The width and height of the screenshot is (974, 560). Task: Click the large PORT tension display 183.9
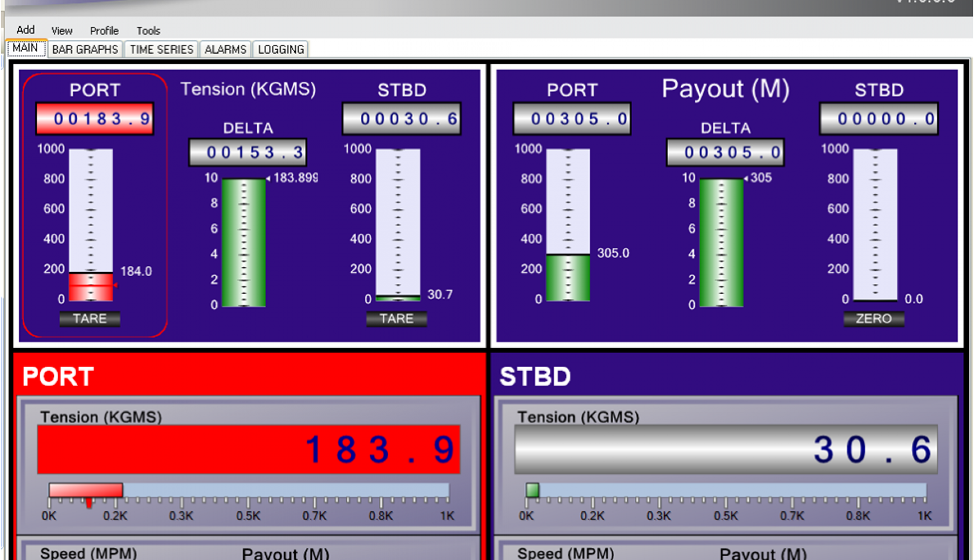[249, 450]
